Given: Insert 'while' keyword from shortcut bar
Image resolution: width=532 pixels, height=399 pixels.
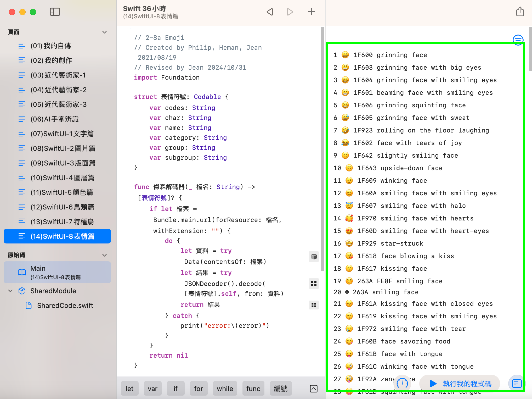Looking at the screenshot, I should pyautogui.click(x=225, y=389).
